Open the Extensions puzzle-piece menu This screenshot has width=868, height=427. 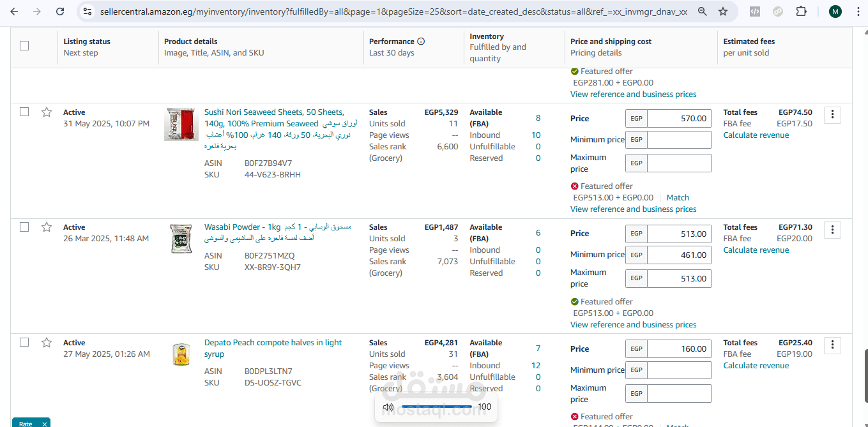pyautogui.click(x=801, y=11)
